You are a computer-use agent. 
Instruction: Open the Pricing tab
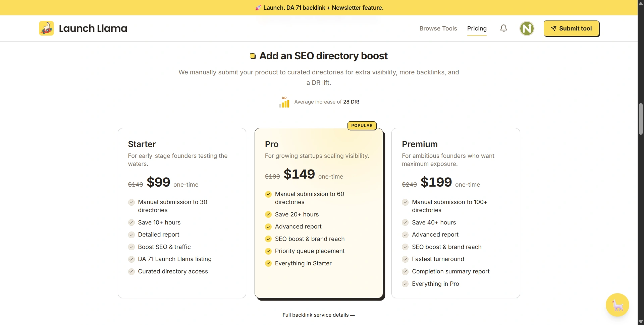pyautogui.click(x=477, y=28)
